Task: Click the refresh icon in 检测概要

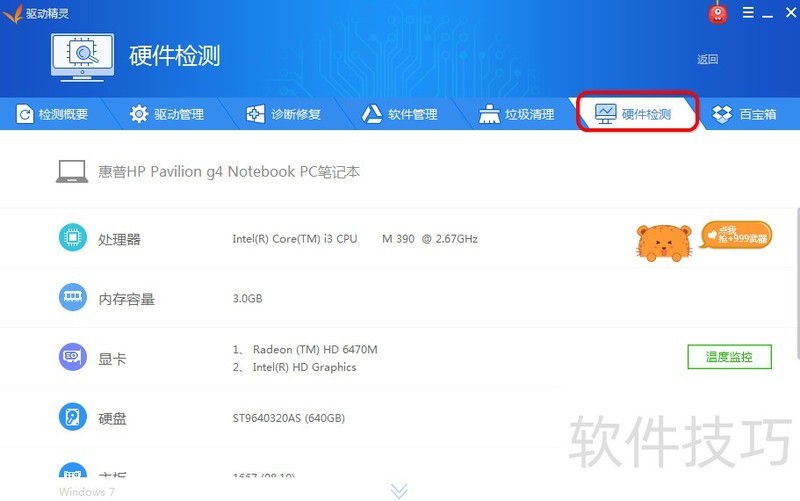Action: click(x=24, y=114)
